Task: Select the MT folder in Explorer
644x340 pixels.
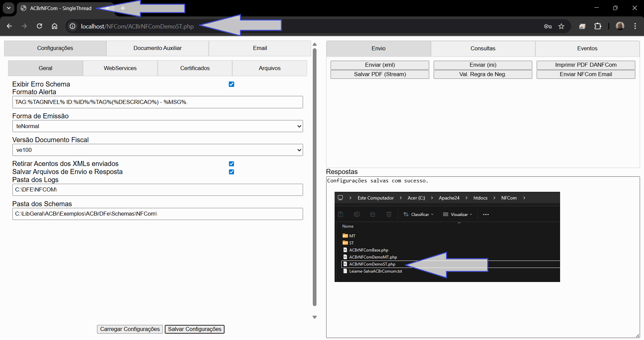Action: 349,236
